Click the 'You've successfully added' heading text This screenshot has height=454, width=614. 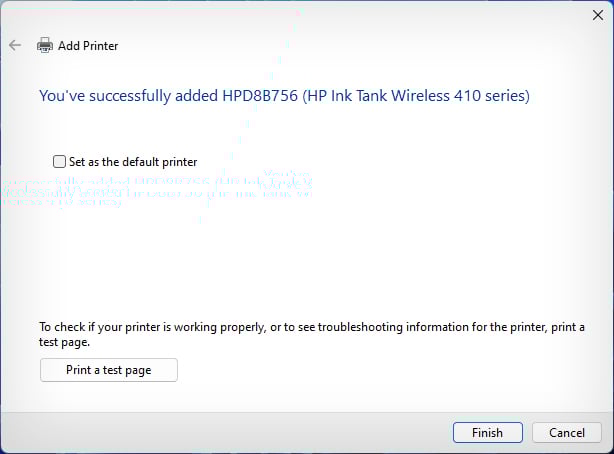(x=129, y=96)
